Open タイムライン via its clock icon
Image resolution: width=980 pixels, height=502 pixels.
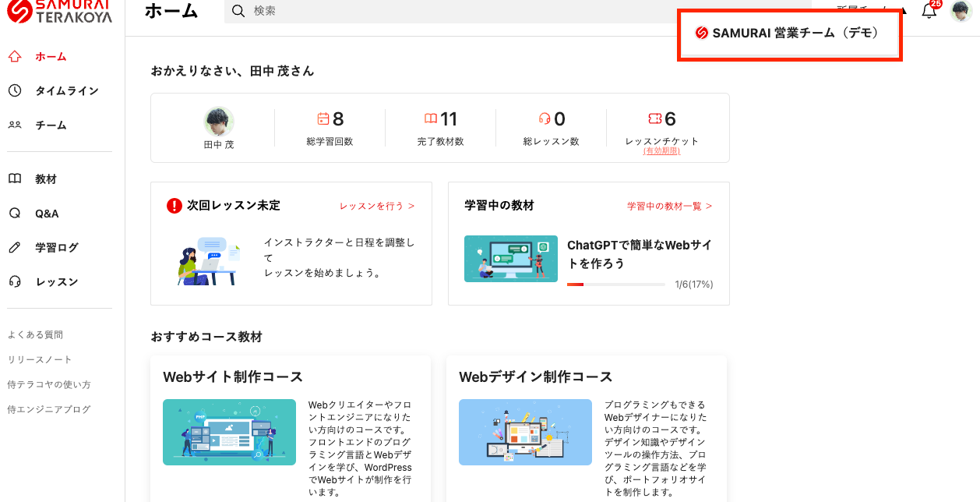(15, 91)
